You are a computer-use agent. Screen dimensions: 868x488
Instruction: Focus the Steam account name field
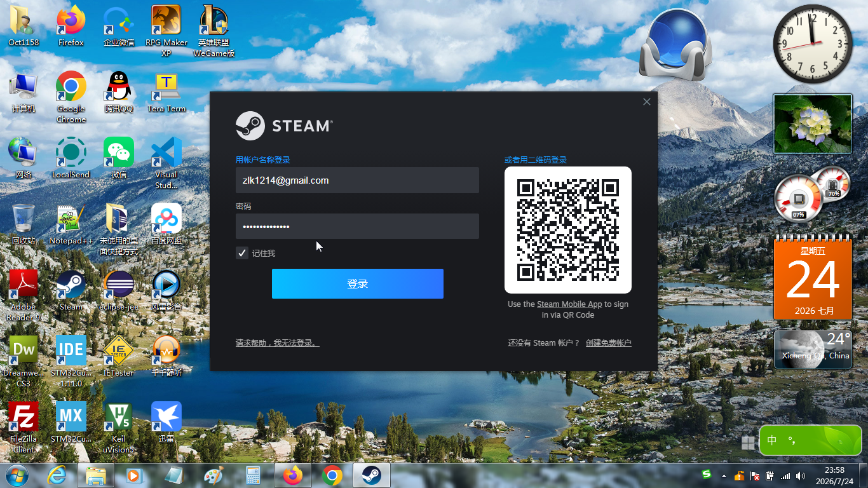[x=357, y=180]
